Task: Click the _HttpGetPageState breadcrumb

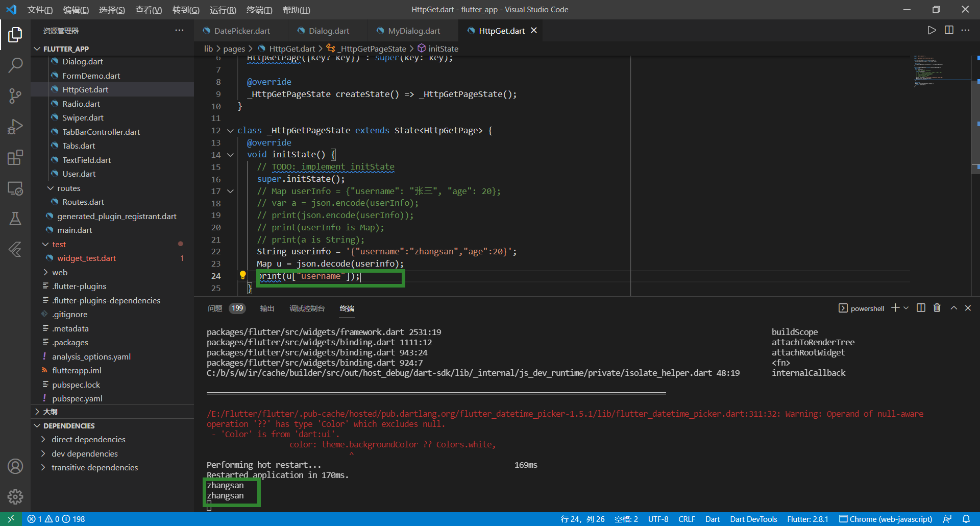Action: (x=373, y=49)
